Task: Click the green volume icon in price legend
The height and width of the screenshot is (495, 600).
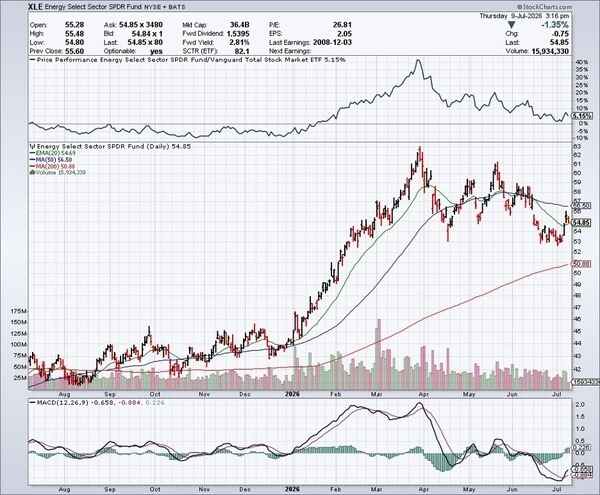Action: (x=32, y=172)
